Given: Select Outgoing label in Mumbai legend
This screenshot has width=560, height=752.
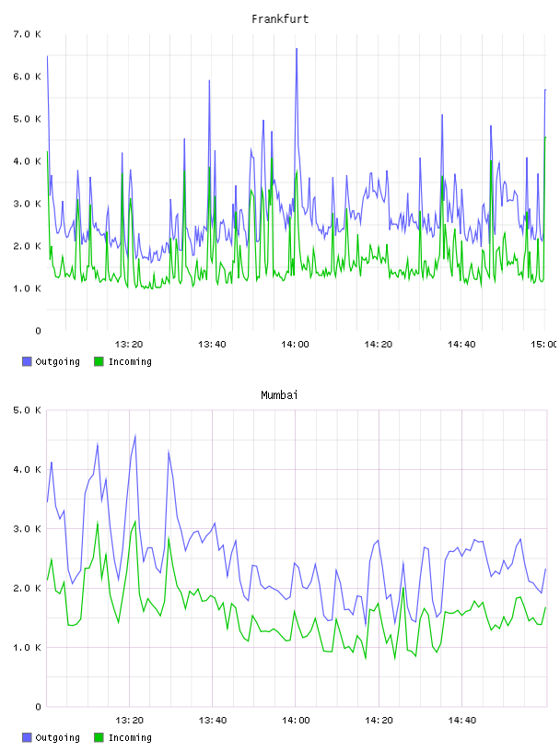Looking at the screenshot, I should (x=57, y=738).
